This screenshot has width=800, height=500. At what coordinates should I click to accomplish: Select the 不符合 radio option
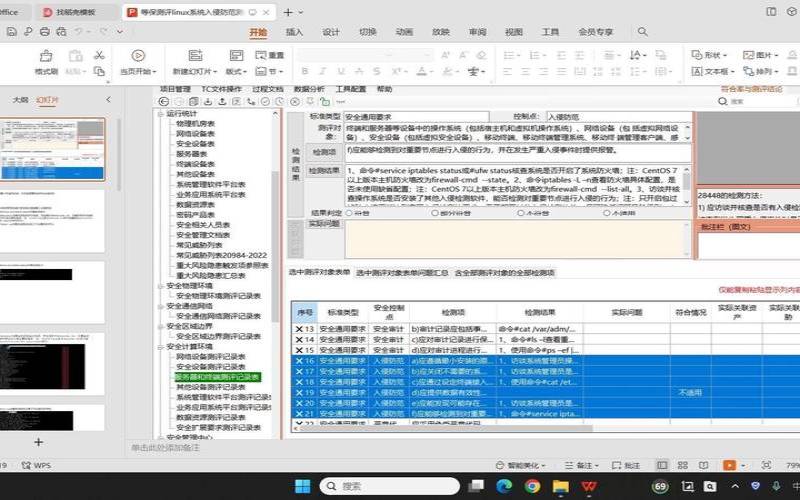pyautogui.click(x=520, y=213)
